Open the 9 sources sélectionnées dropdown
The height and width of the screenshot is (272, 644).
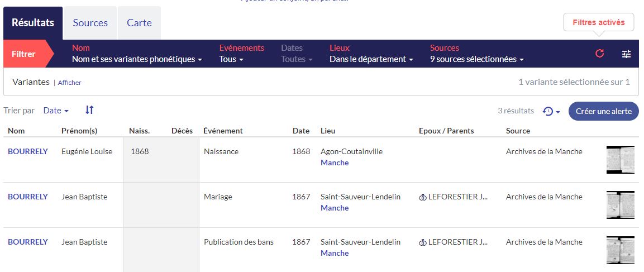point(476,59)
